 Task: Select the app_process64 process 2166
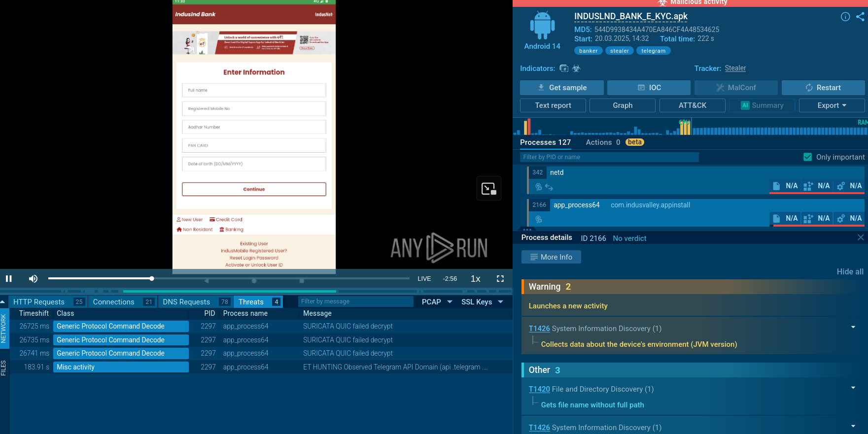tap(695, 212)
